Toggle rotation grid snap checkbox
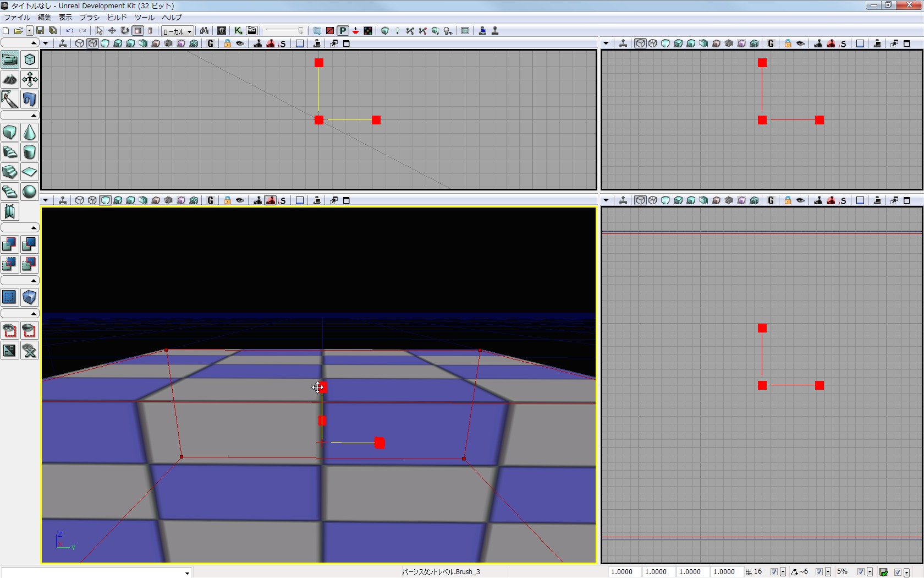The height and width of the screenshot is (578, 924). click(x=819, y=572)
